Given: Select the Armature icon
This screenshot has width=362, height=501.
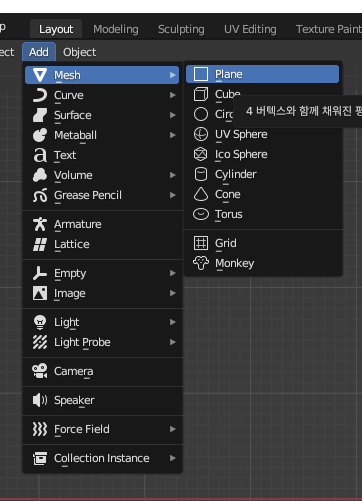Looking at the screenshot, I should click(40, 224).
